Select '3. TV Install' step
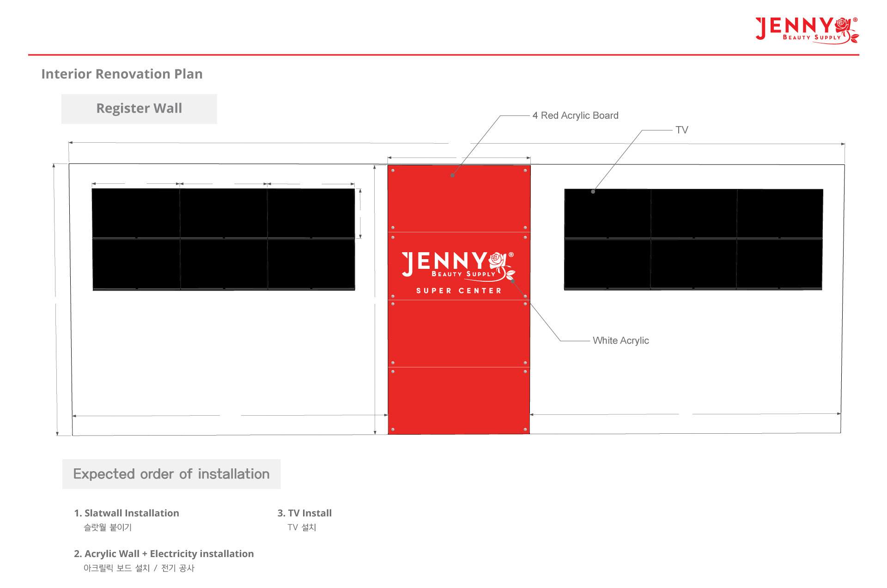This screenshot has width=887, height=588. (x=304, y=513)
